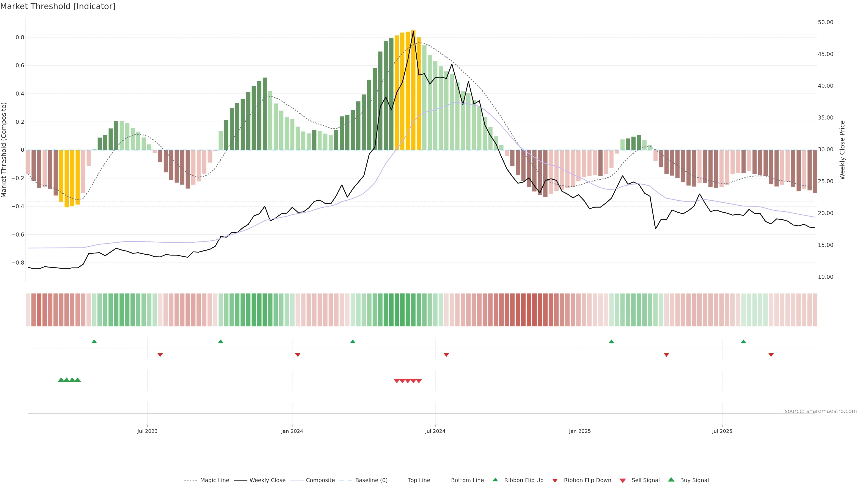Click the last red Sell Signal marker
The image size is (868, 488).
[x=419, y=381]
